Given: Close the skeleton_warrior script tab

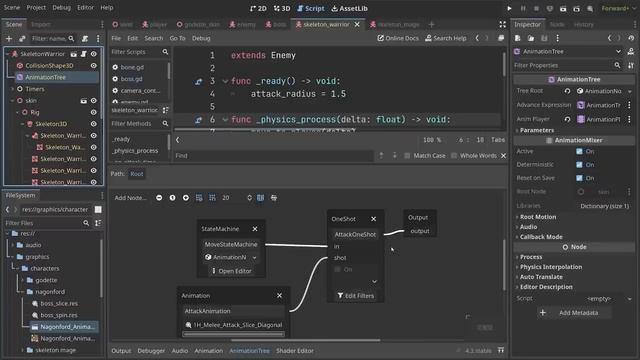Looking at the screenshot, I should [x=357, y=24].
